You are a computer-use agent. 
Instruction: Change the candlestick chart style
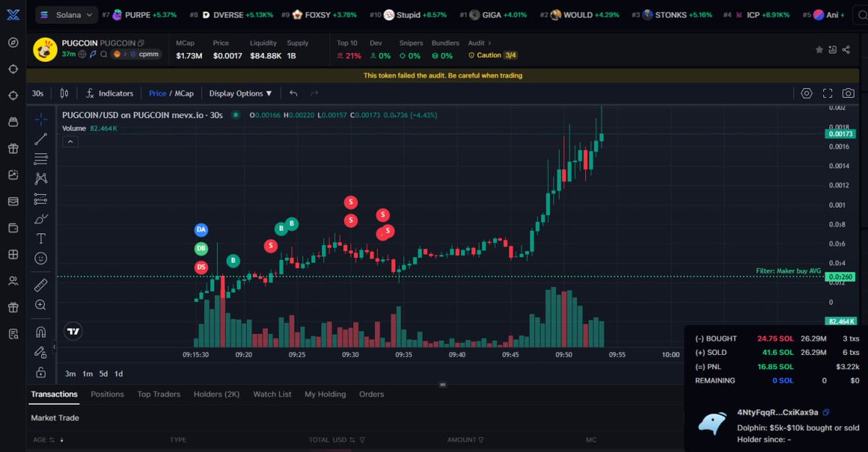[64, 93]
